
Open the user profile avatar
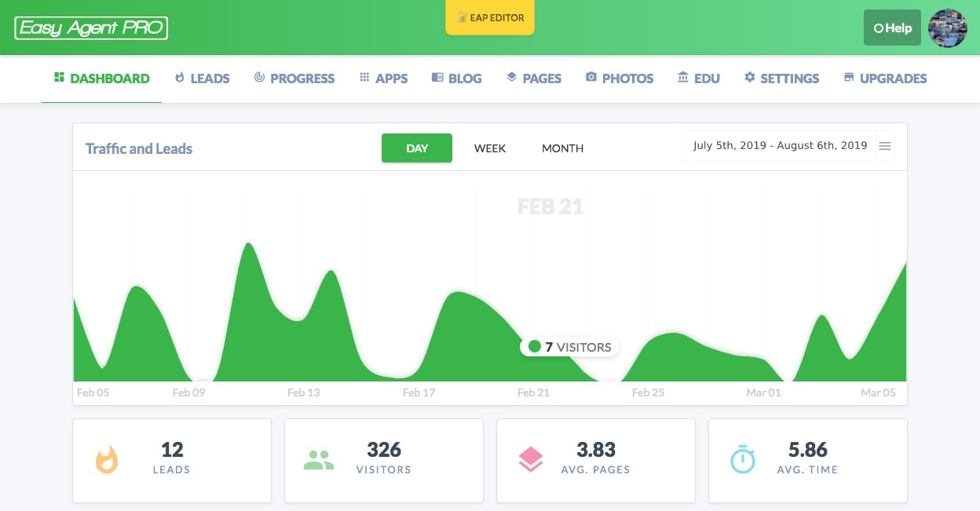click(x=947, y=28)
